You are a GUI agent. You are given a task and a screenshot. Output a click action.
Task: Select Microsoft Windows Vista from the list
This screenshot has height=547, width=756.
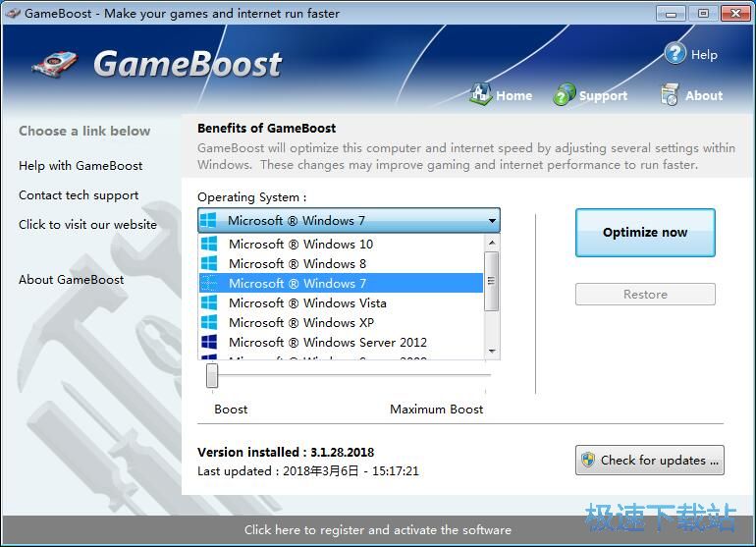(x=341, y=302)
